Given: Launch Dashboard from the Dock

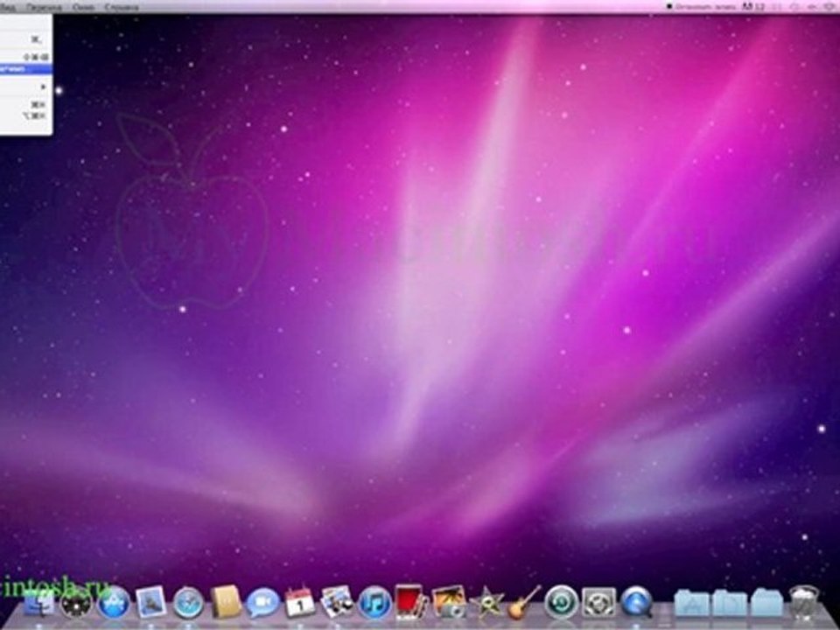Looking at the screenshot, I should pyautogui.click(x=75, y=603).
